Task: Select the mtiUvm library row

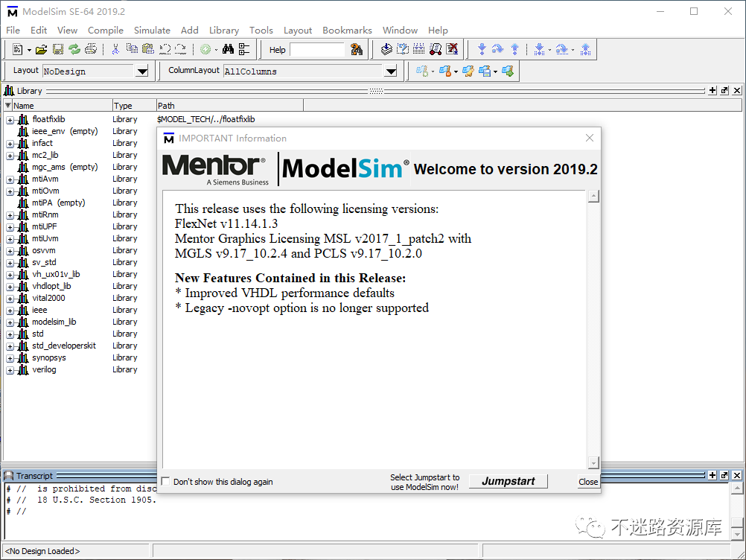Action: [45, 238]
